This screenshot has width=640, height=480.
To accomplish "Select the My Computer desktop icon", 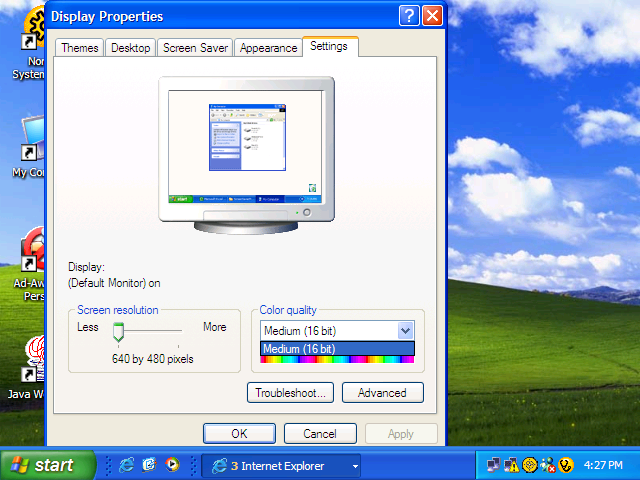I will point(28,147).
